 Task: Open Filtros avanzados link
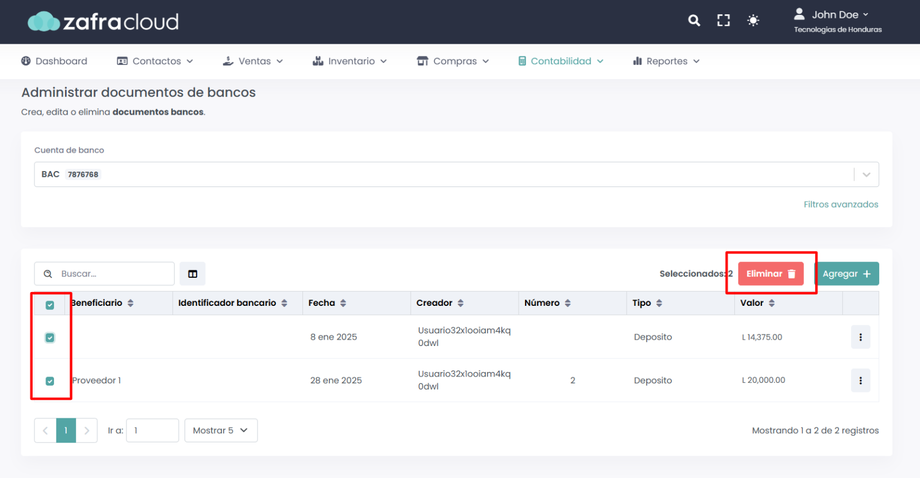pos(840,204)
